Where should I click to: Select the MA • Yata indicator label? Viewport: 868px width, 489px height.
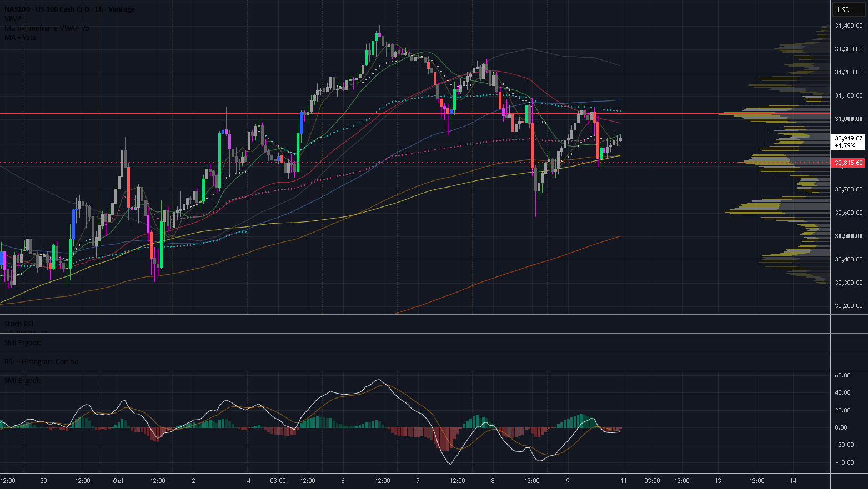pos(20,37)
